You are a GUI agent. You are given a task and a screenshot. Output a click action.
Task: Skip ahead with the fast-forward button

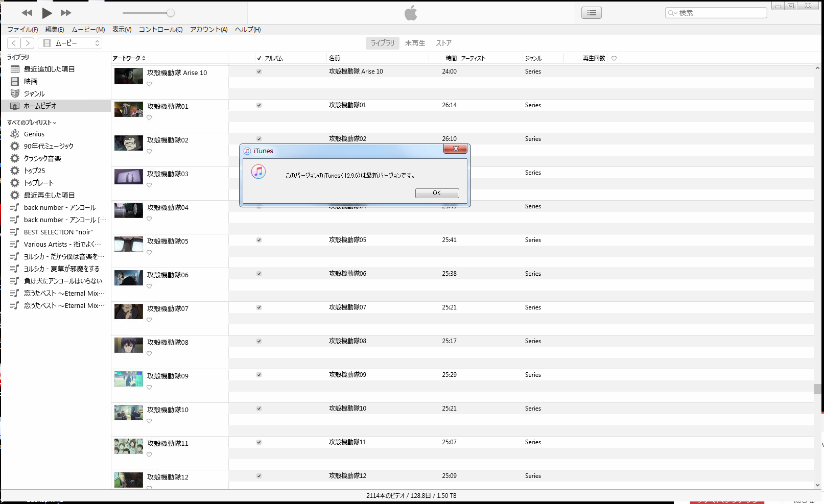coord(66,13)
